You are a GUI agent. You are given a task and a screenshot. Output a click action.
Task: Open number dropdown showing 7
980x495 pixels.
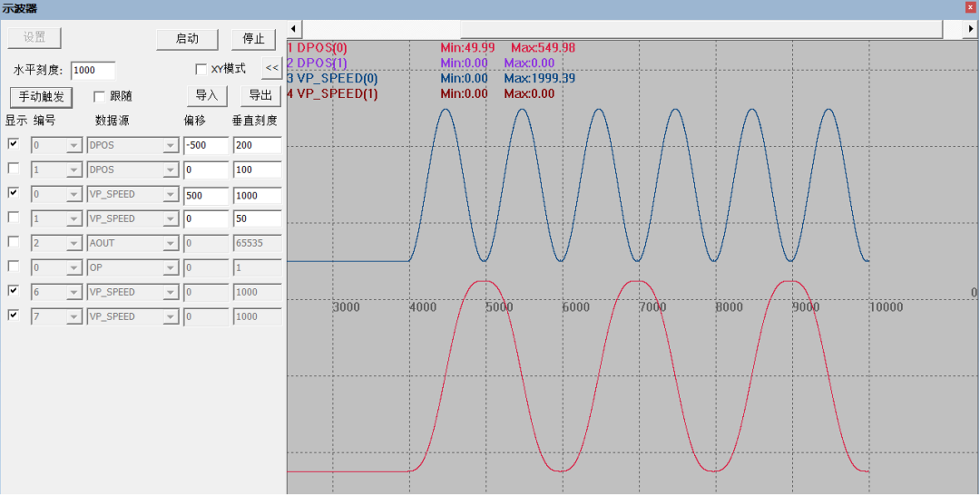coord(74,316)
